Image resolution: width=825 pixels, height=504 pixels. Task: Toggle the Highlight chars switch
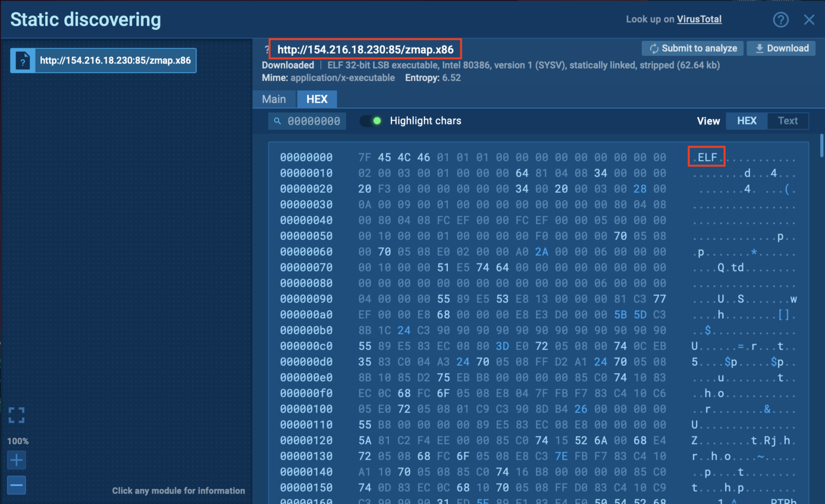tap(371, 121)
